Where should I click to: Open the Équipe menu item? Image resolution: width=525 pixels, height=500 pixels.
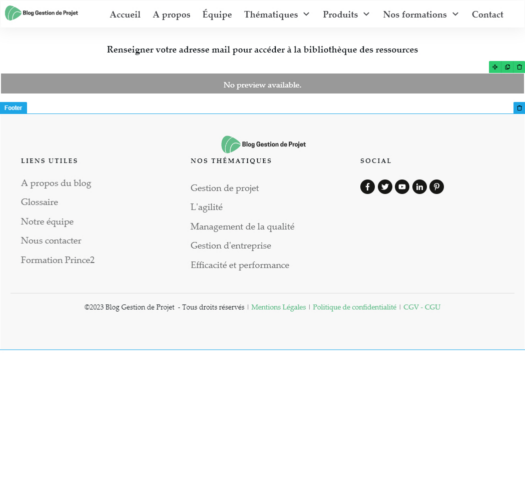[217, 14]
